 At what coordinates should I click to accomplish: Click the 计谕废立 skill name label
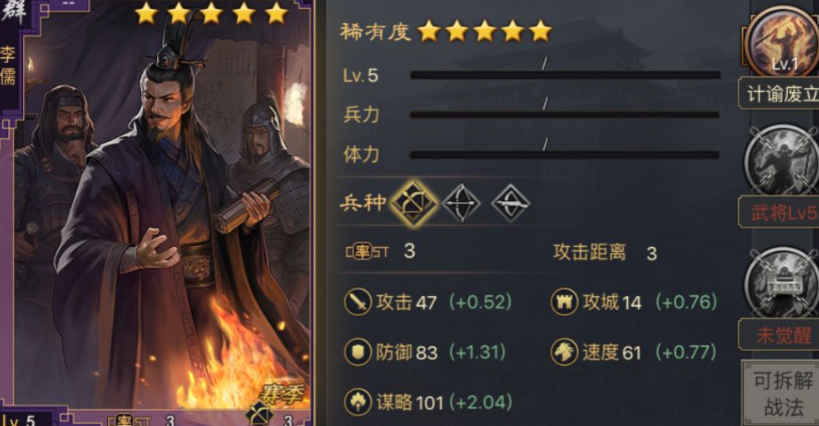pos(780,94)
